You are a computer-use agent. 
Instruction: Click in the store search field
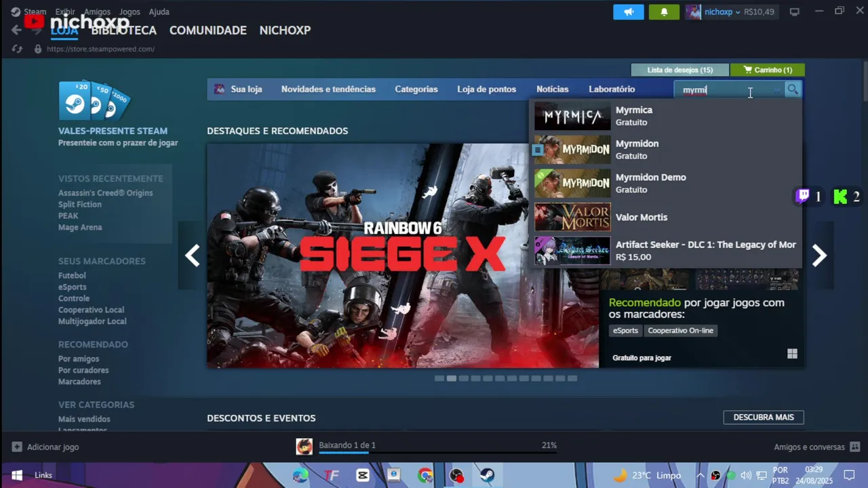(729, 89)
